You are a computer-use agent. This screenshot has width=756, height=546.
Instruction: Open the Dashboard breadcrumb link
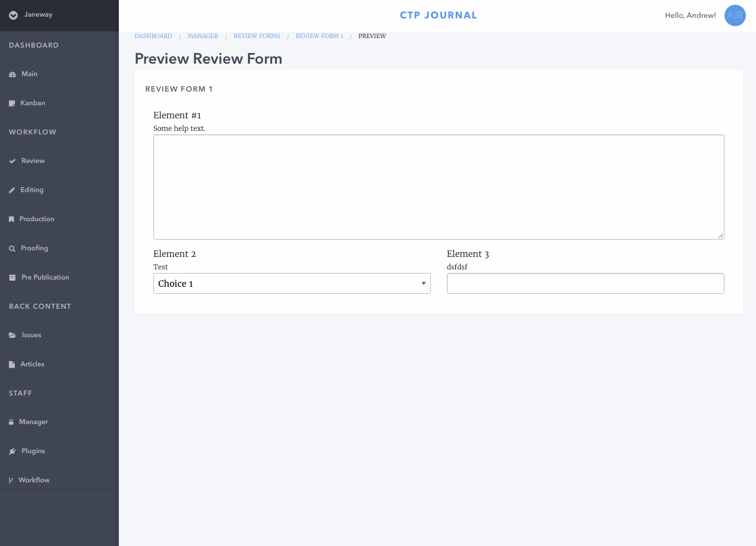pyautogui.click(x=153, y=36)
